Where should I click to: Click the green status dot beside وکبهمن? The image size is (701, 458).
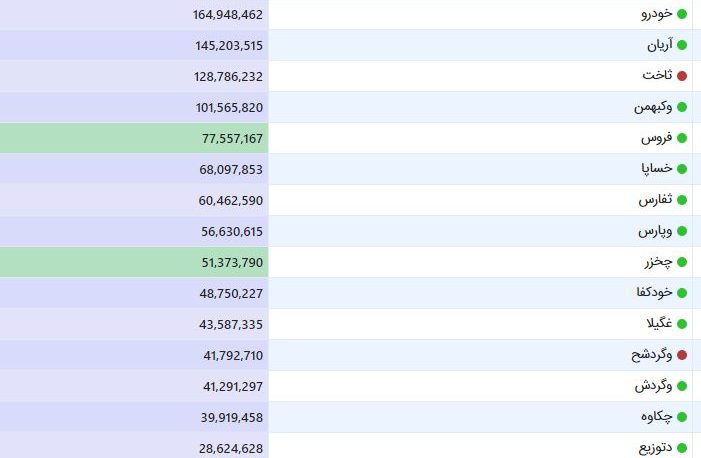coord(682,107)
